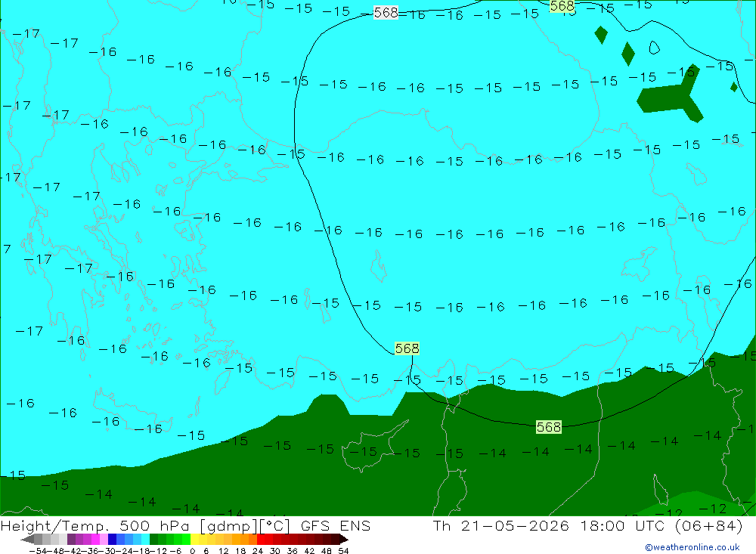Image resolution: width=756 pixels, height=554 pixels.
Task: Click the '(06+84)' forecast offset text
Action: (x=708, y=525)
